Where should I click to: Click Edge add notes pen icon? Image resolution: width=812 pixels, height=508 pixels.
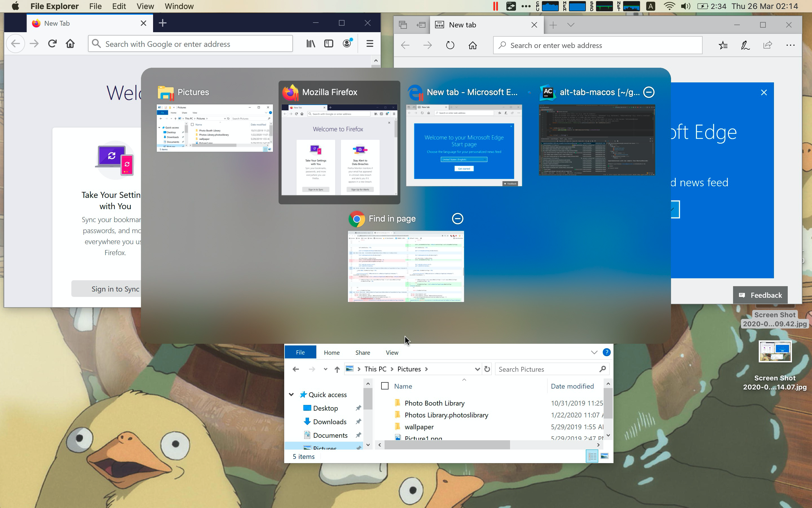(745, 45)
